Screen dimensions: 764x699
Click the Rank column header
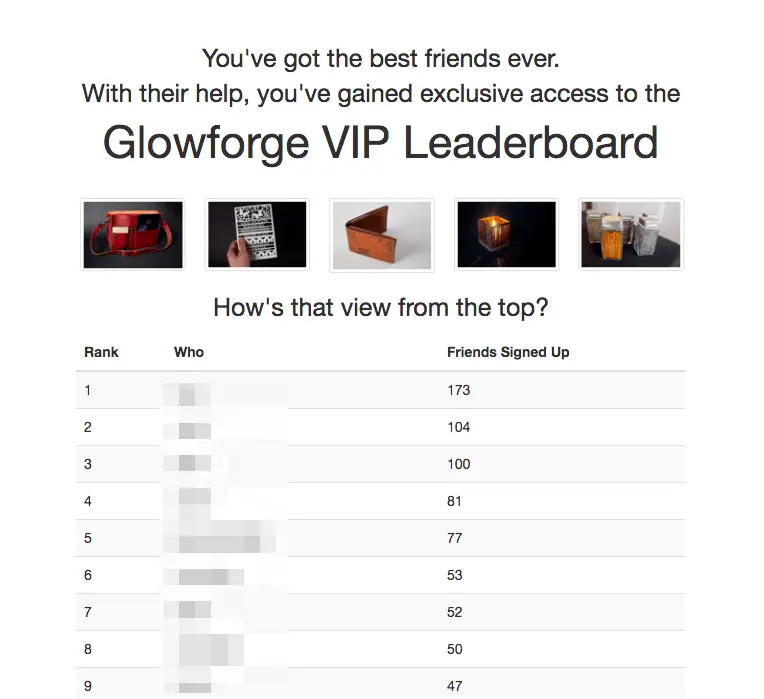tap(101, 352)
